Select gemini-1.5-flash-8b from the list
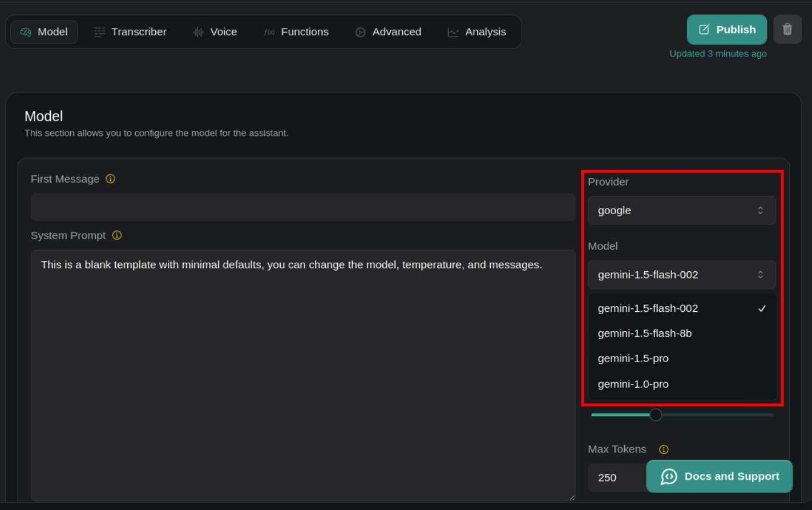 [645, 334]
